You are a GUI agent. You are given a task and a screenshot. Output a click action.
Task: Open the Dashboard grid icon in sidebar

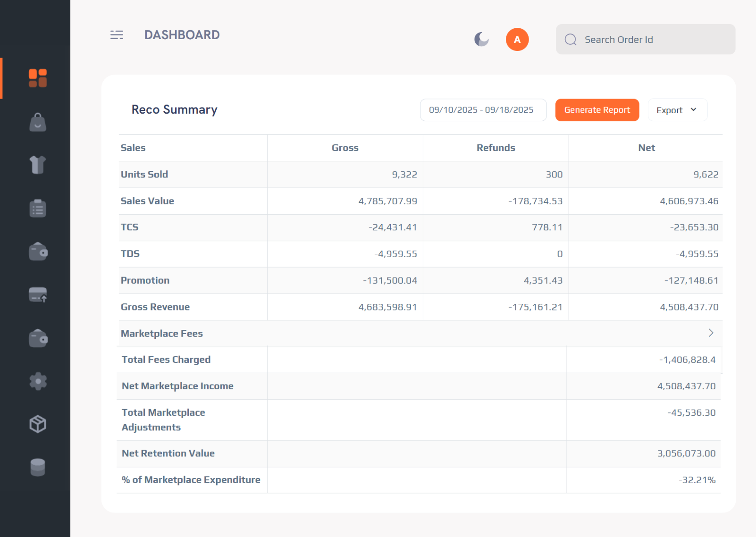(x=38, y=78)
